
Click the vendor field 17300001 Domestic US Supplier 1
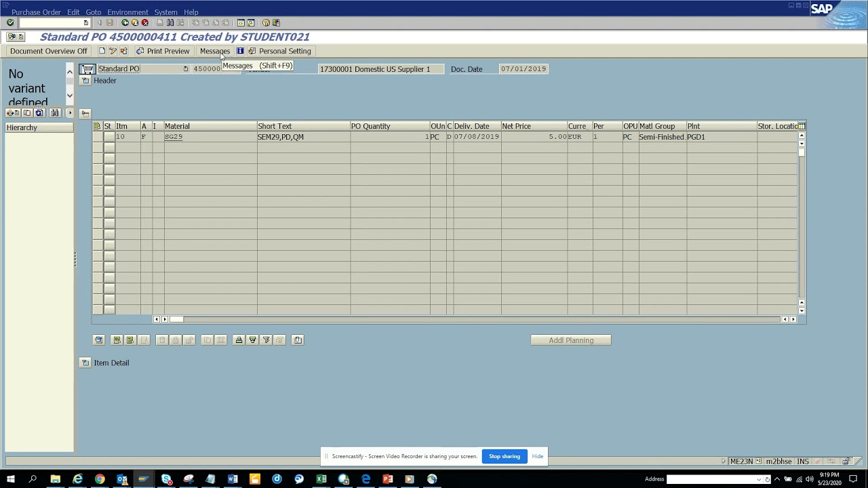381,69
